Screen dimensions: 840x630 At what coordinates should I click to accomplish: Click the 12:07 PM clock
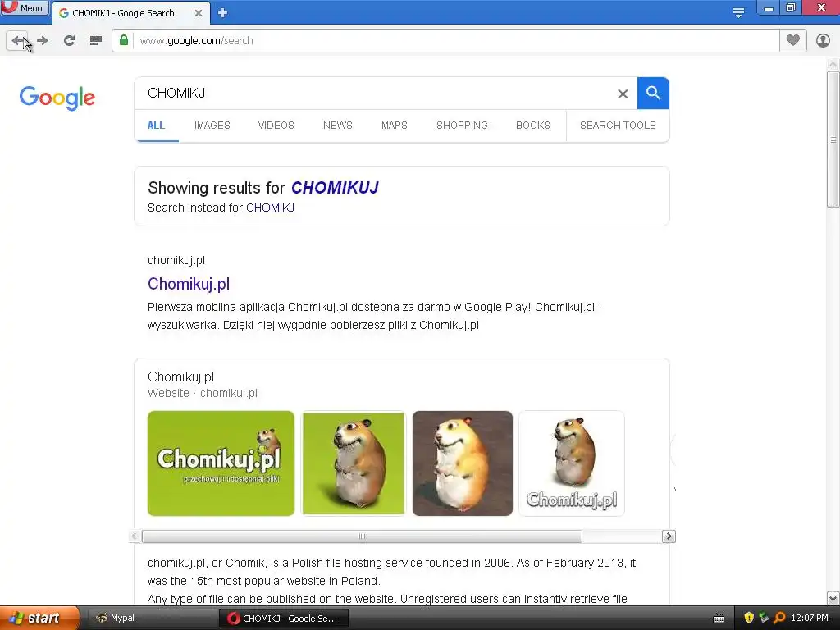coord(810,618)
